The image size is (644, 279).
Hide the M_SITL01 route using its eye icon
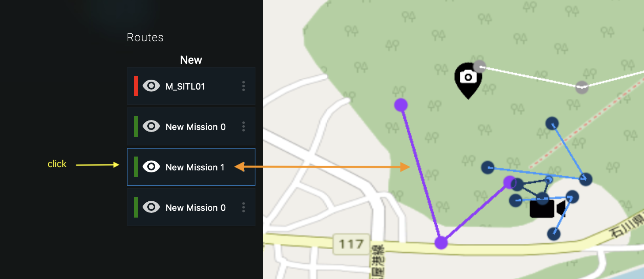click(x=151, y=86)
